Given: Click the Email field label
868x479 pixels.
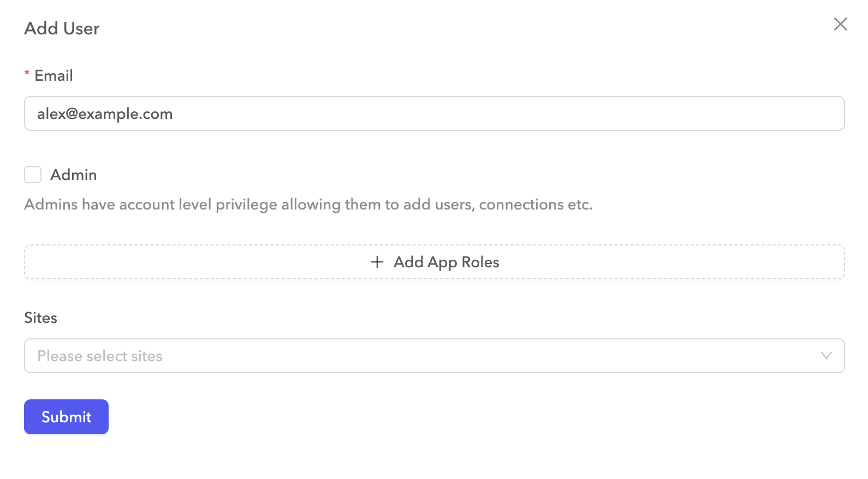Looking at the screenshot, I should point(53,75).
